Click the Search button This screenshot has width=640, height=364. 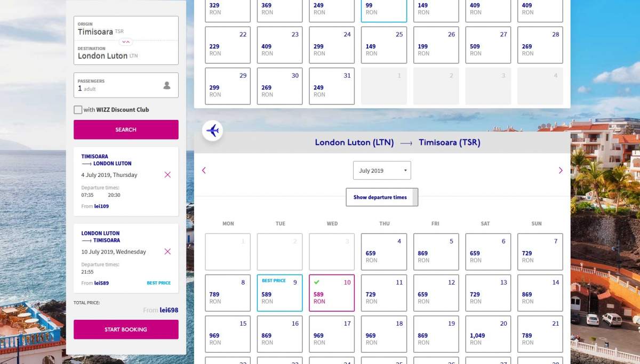click(126, 130)
